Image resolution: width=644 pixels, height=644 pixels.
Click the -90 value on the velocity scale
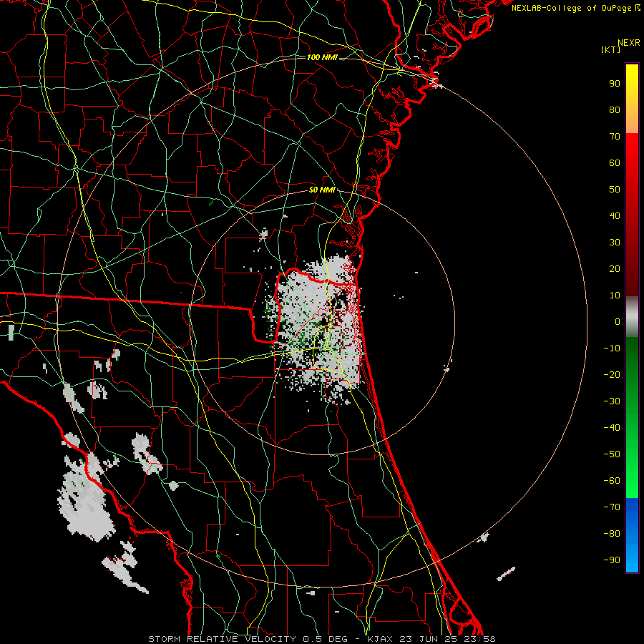pyautogui.click(x=612, y=560)
